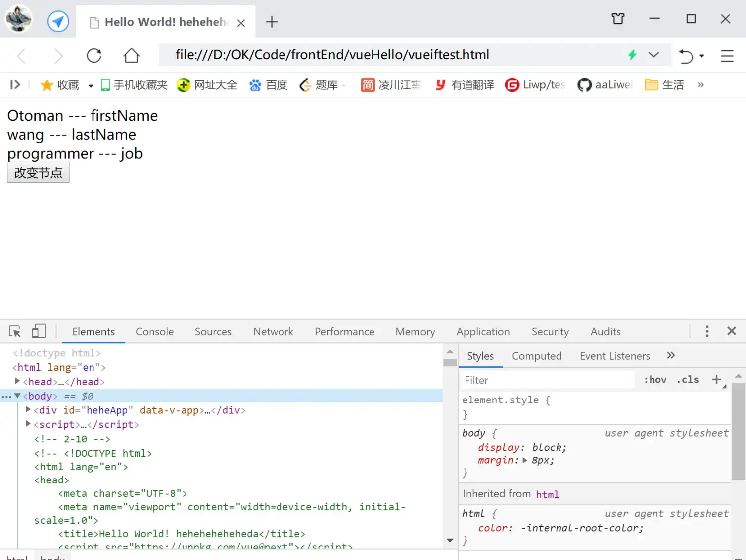Click the user profile avatar
Viewport: 746px width, 560px height.
18,19
